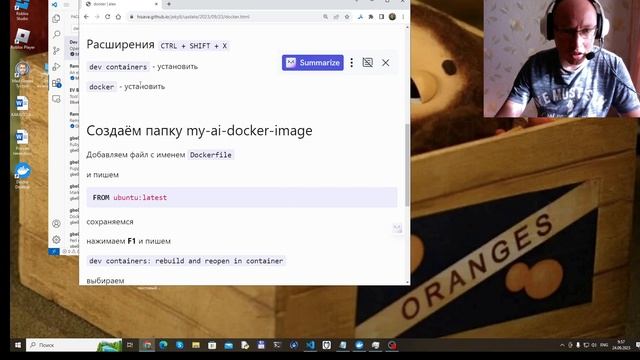Viewport: 640px width, 360px height.
Task: Open the browser profile avatar
Action: coord(392,17)
